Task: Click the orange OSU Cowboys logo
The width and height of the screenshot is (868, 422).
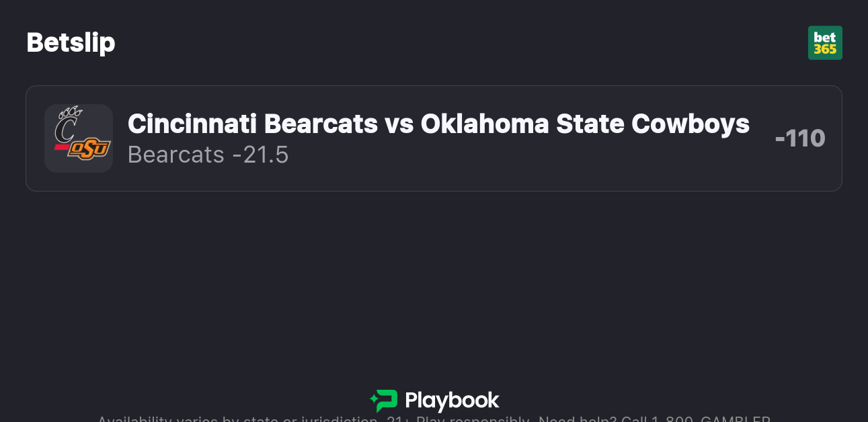Action: pos(89,149)
